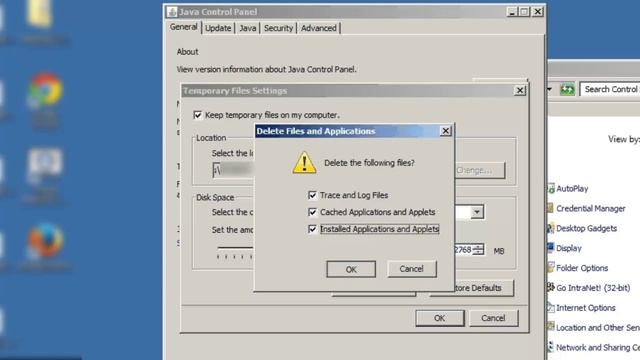The width and height of the screenshot is (640, 360).
Task: Click the View by label in Control Panel
Action: tap(624, 139)
